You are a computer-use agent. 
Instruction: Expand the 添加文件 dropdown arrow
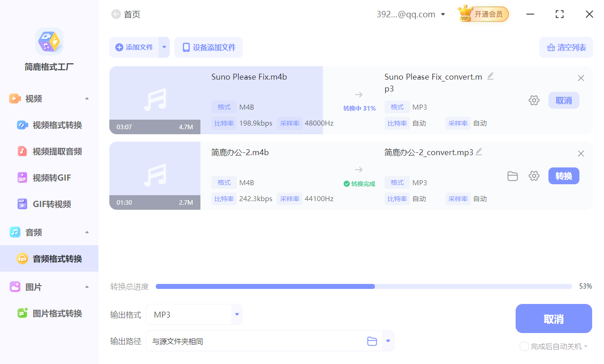pos(164,47)
